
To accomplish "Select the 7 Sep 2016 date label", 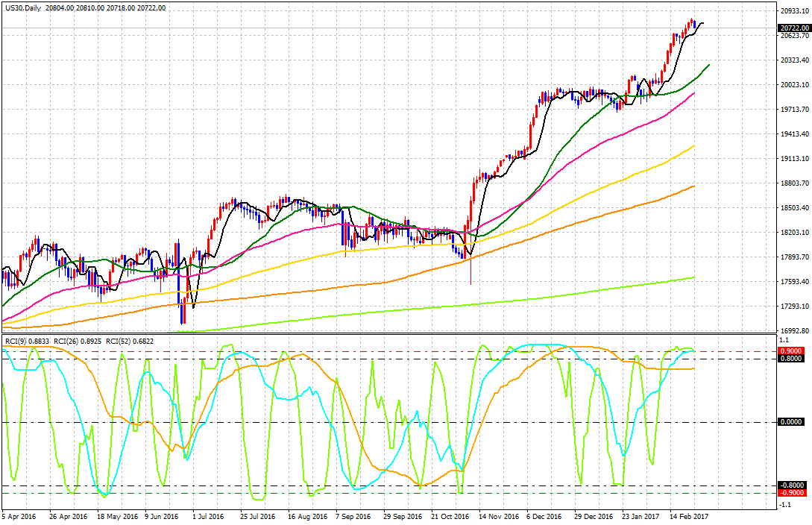I will [x=353, y=516].
